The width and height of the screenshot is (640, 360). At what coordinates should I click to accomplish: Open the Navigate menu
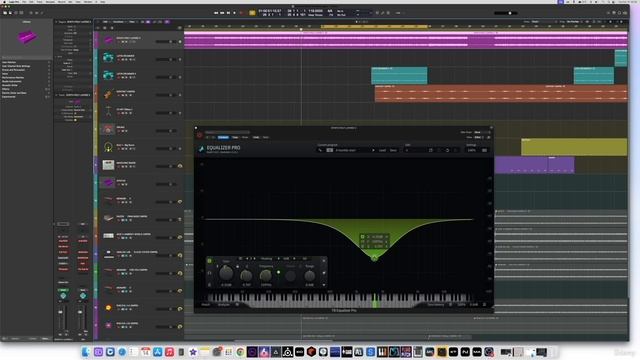coord(50,2)
